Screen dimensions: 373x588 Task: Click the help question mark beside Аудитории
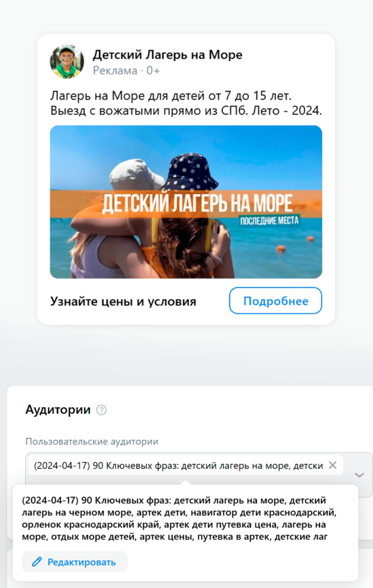click(101, 410)
